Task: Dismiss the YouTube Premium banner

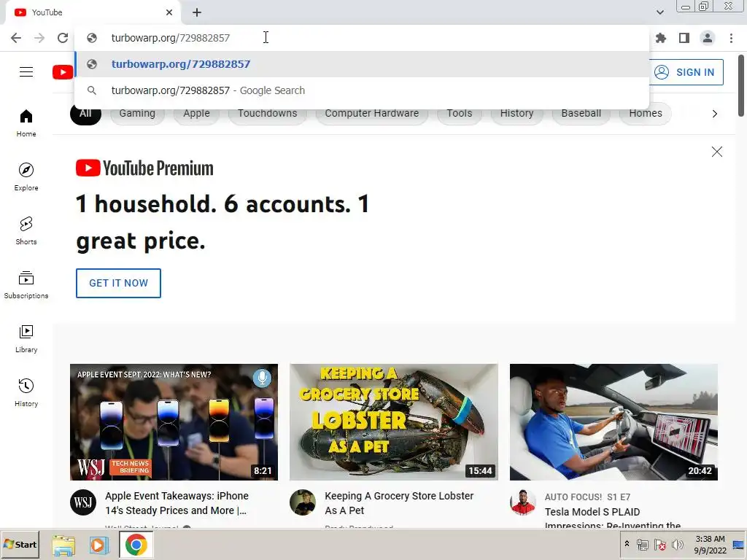Action: point(717,152)
